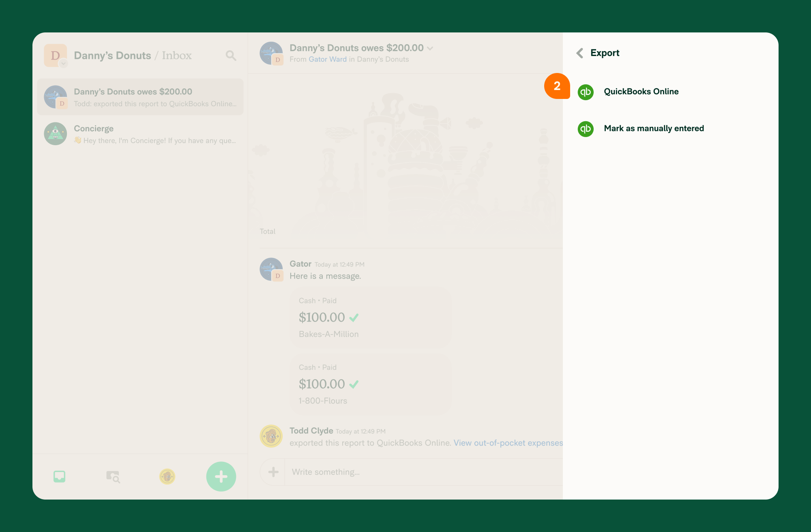Click the search icon in Danny's Donuts inbox
The width and height of the screenshot is (811, 532).
tap(231, 55)
